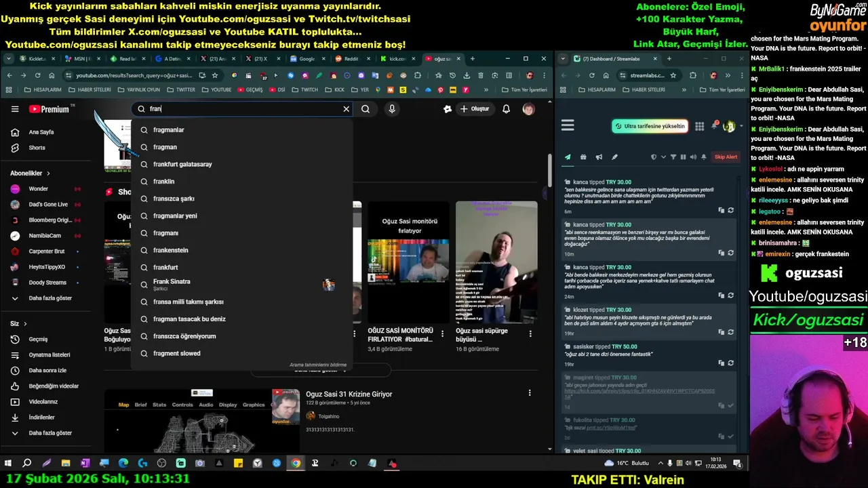Open the Oğuz Sasi monitörü fırlatıyor short
The width and height of the screenshot is (868, 488).
coord(408,262)
